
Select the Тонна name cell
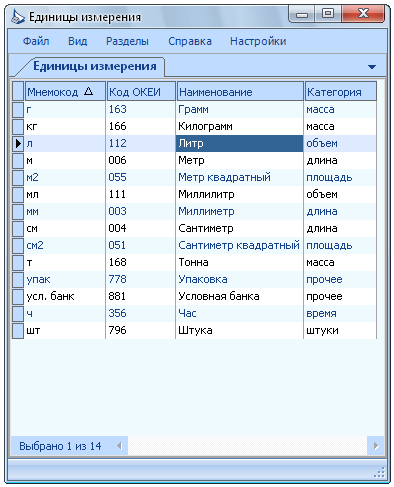click(240, 263)
